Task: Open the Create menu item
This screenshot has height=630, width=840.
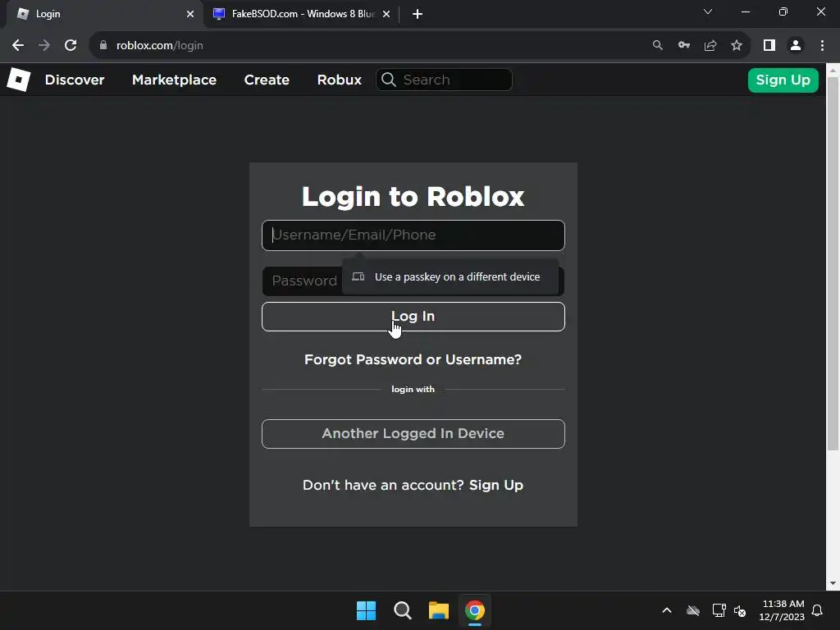Action: (x=267, y=80)
